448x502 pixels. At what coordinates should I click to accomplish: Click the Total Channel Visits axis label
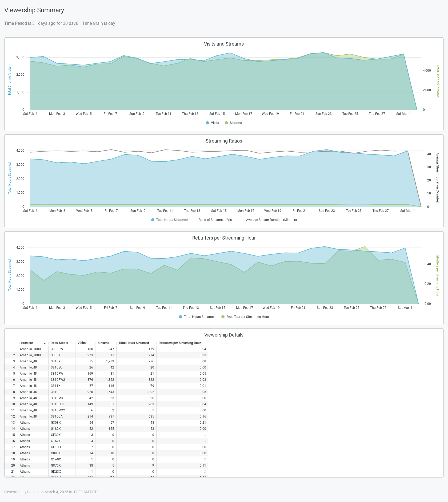click(x=10, y=81)
